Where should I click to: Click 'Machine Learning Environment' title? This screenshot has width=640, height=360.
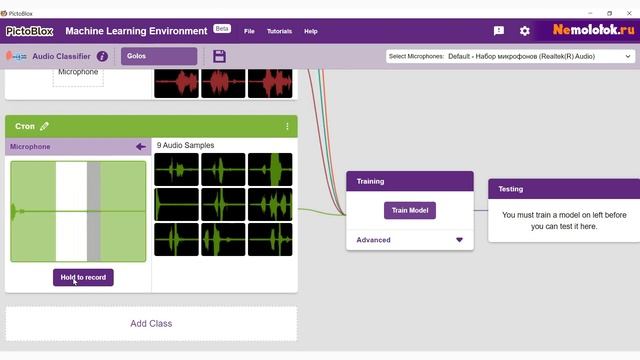(x=136, y=31)
